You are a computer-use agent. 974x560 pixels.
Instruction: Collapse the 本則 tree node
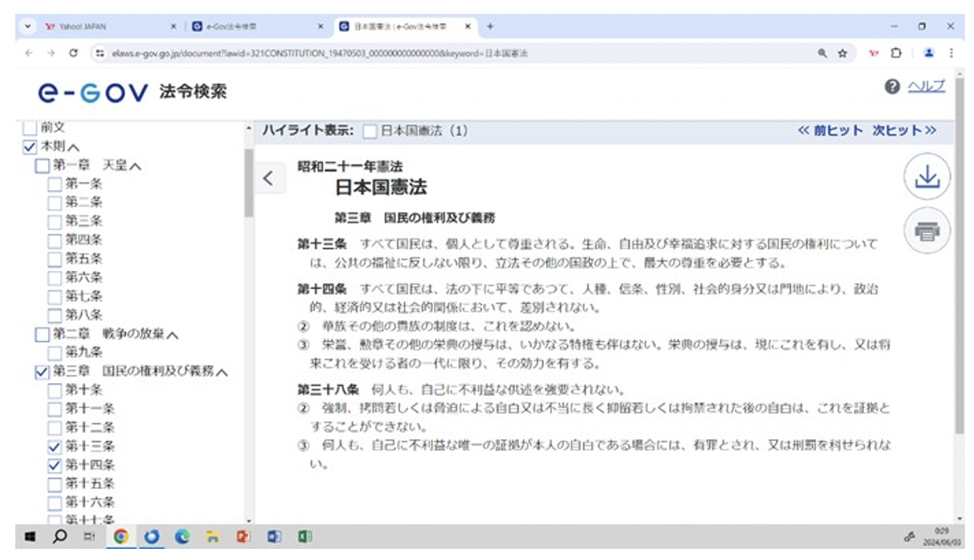[74, 147]
